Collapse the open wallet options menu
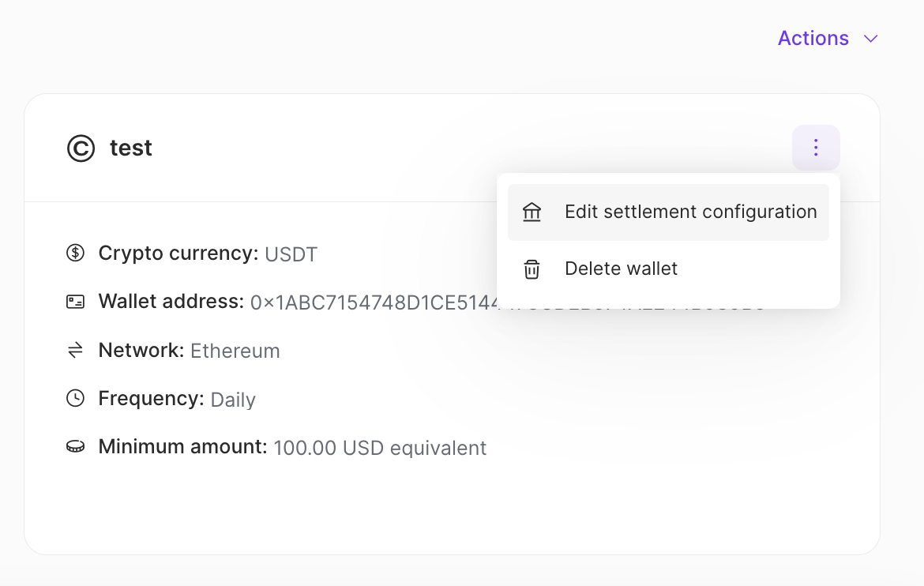Image resolution: width=924 pixels, height=586 pixels. (x=816, y=148)
